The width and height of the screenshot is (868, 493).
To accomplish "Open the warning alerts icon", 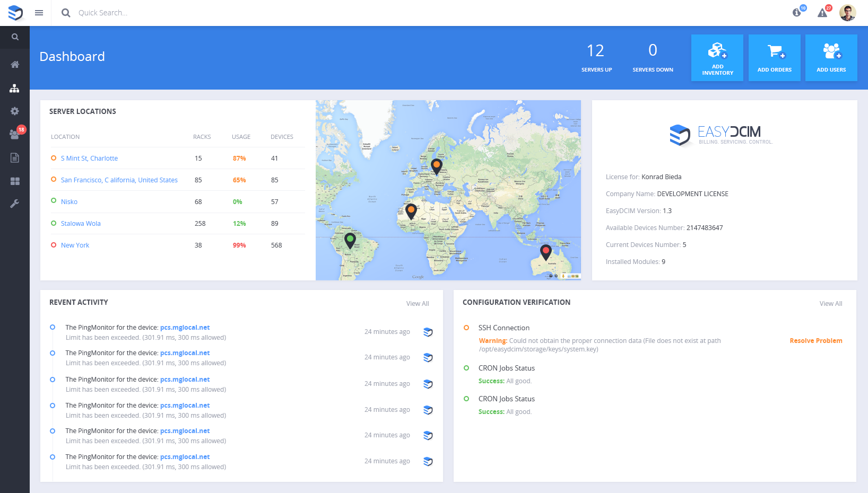I will (x=822, y=13).
